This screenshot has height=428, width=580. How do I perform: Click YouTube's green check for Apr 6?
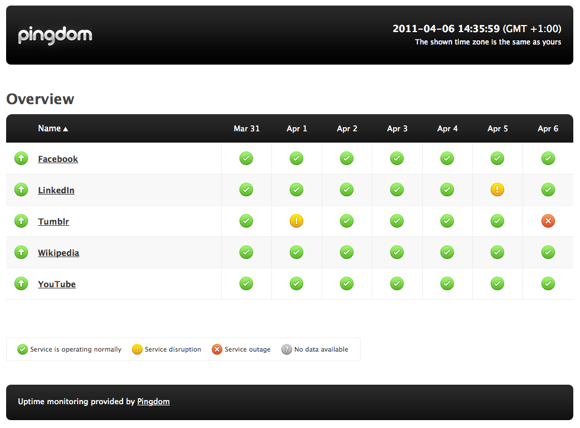(548, 284)
